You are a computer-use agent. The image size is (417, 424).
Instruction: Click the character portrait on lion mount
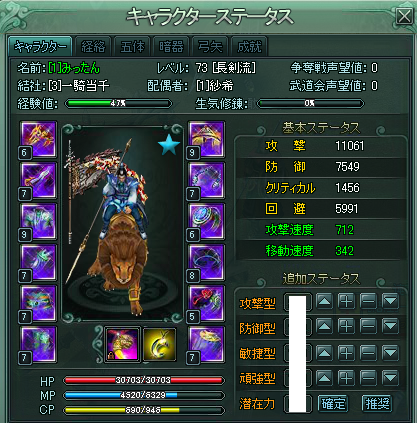click(122, 223)
